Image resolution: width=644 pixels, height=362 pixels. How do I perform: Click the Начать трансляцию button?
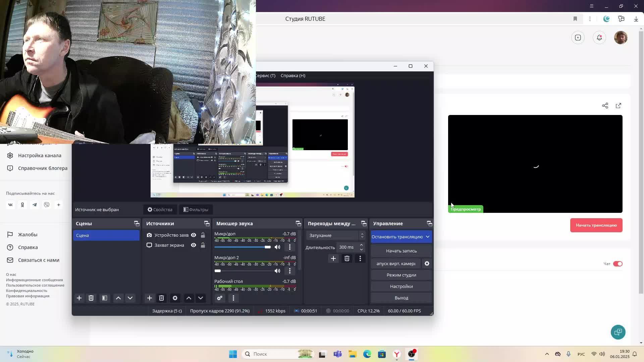pyautogui.click(x=596, y=225)
